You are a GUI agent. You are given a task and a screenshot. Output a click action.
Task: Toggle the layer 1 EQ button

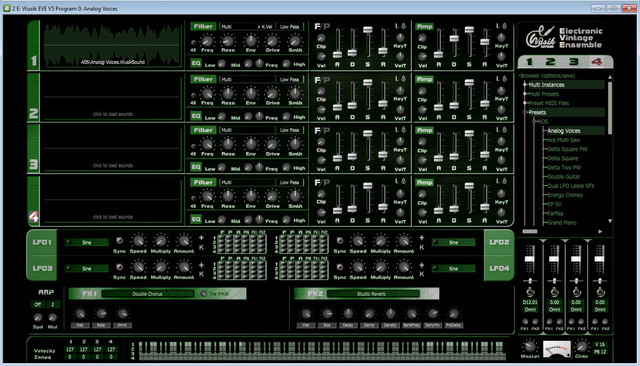click(196, 63)
